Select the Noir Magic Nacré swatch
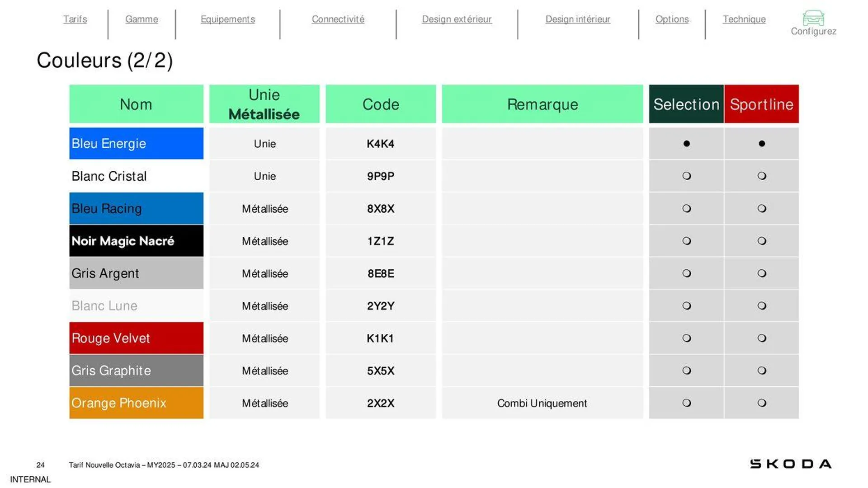The height and width of the screenshot is (488, 868). point(136,241)
